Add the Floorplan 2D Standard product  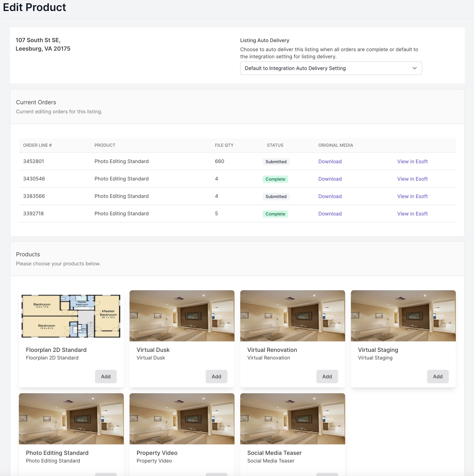pos(106,377)
